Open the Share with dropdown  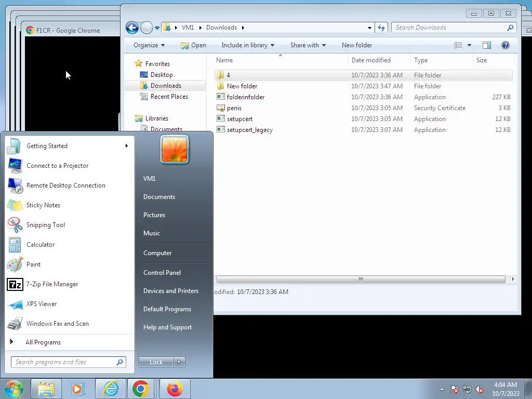[x=308, y=45]
